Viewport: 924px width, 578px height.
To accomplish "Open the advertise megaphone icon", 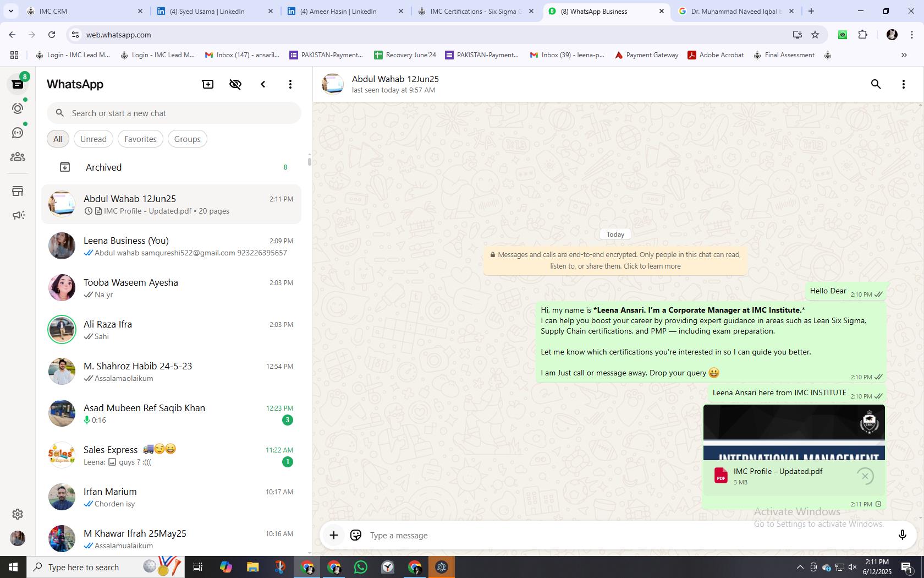I will 18,215.
